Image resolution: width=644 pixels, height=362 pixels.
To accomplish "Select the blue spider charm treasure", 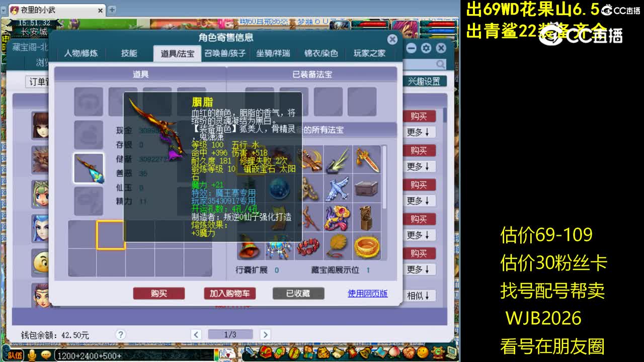I will 279,247.
